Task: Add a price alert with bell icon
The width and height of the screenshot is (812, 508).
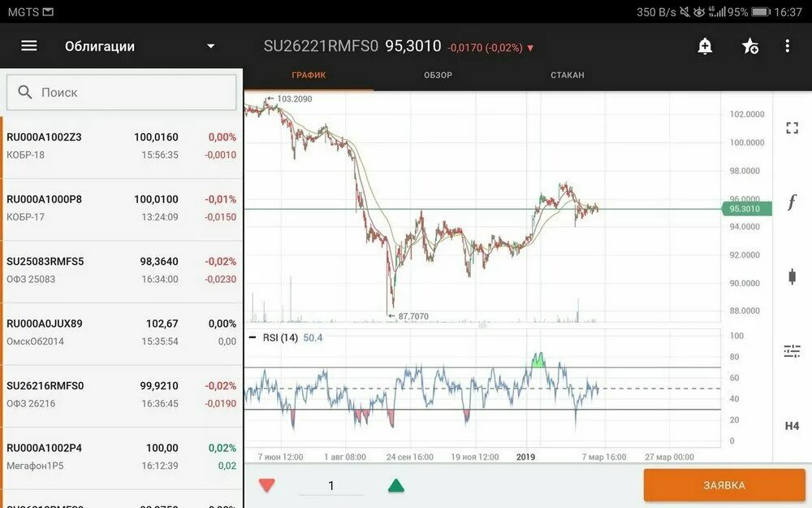Action: tap(705, 46)
